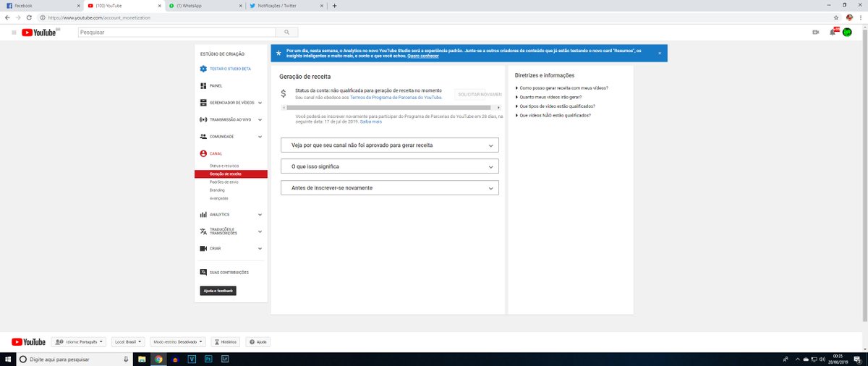Viewport: 868px width, 366px height.
Task: Open the Windows action center notifications
Action: pos(858,359)
